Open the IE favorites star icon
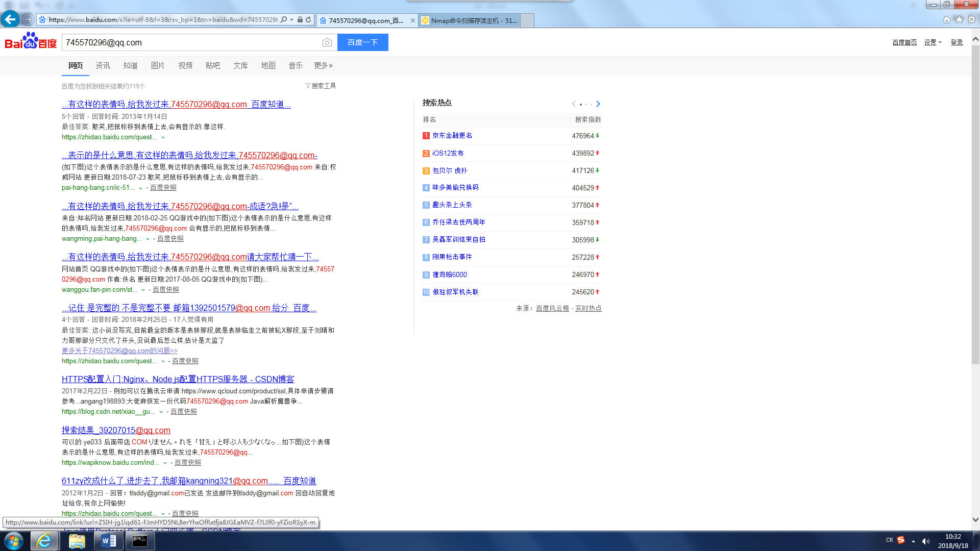 pos(959,19)
